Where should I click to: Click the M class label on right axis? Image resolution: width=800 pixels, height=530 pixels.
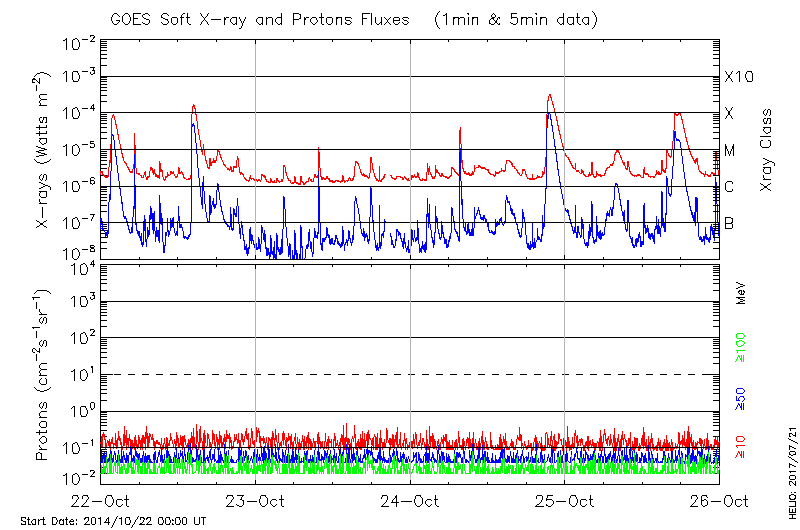tap(730, 151)
